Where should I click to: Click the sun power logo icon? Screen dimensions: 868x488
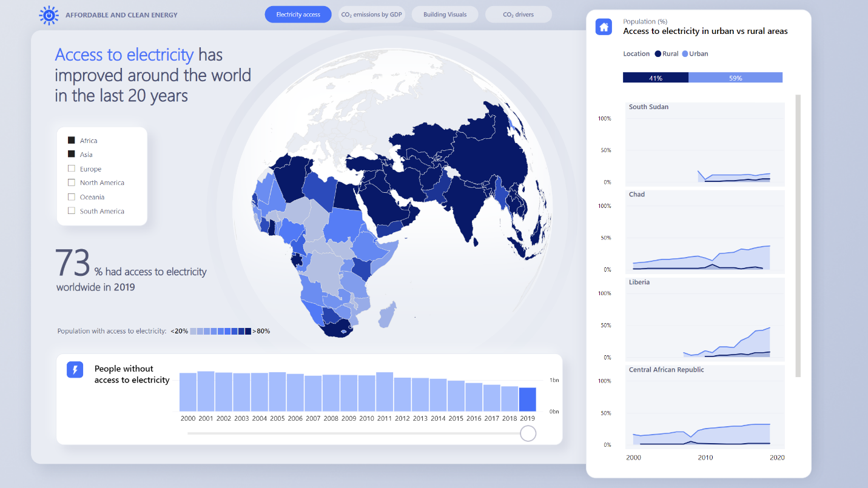tap(49, 15)
